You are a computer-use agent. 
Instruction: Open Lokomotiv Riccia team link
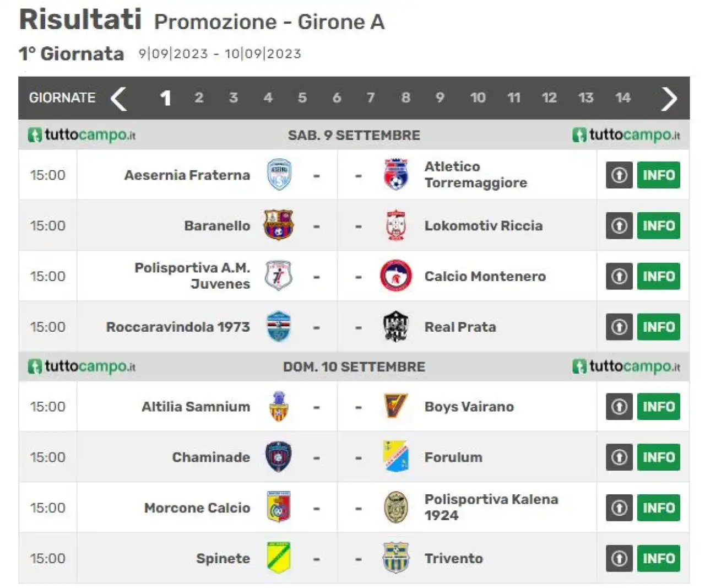click(x=483, y=225)
